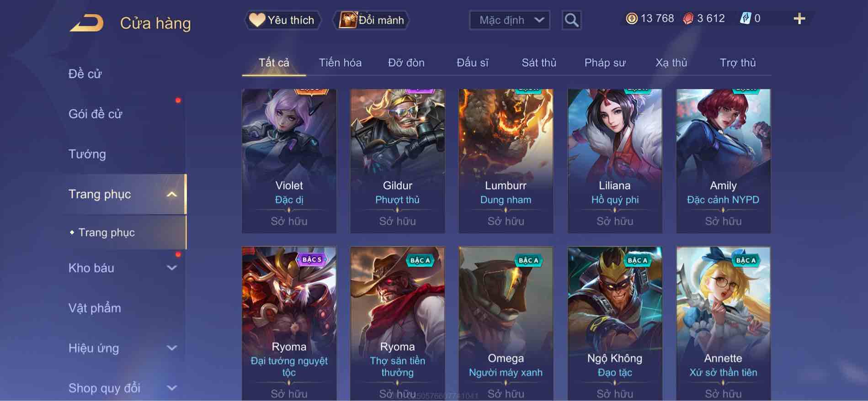
Task: Select the Pháp sư tab
Action: click(605, 63)
